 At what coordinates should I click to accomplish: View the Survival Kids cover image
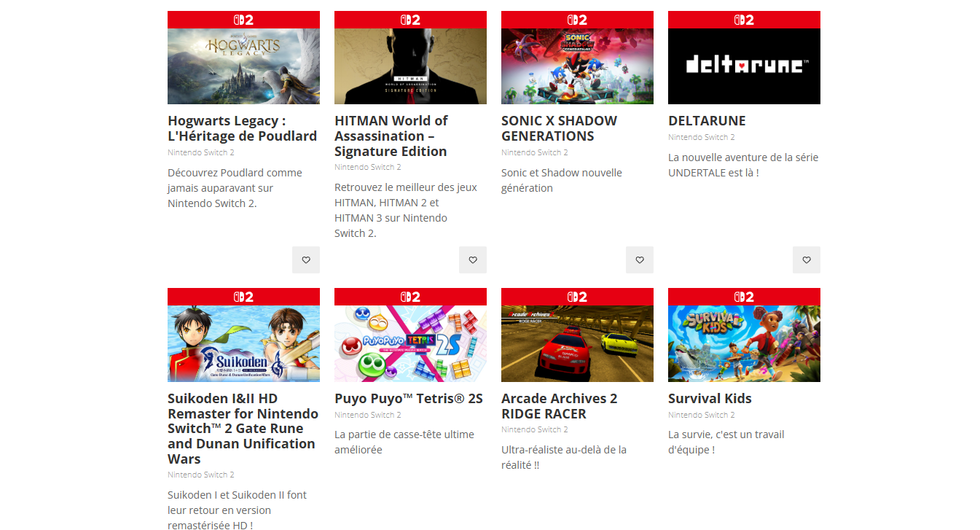pos(744,343)
